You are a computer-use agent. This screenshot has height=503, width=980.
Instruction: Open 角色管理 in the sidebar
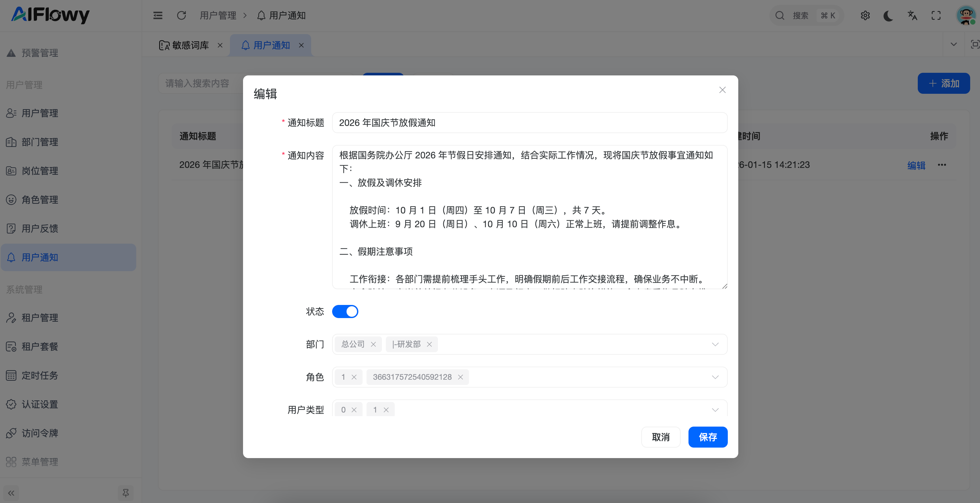point(40,199)
